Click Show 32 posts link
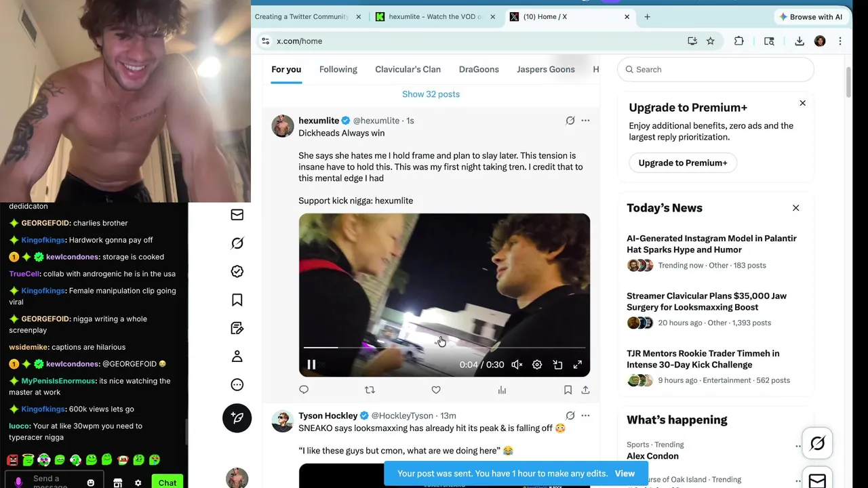The height and width of the screenshot is (488, 868). point(431,94)
